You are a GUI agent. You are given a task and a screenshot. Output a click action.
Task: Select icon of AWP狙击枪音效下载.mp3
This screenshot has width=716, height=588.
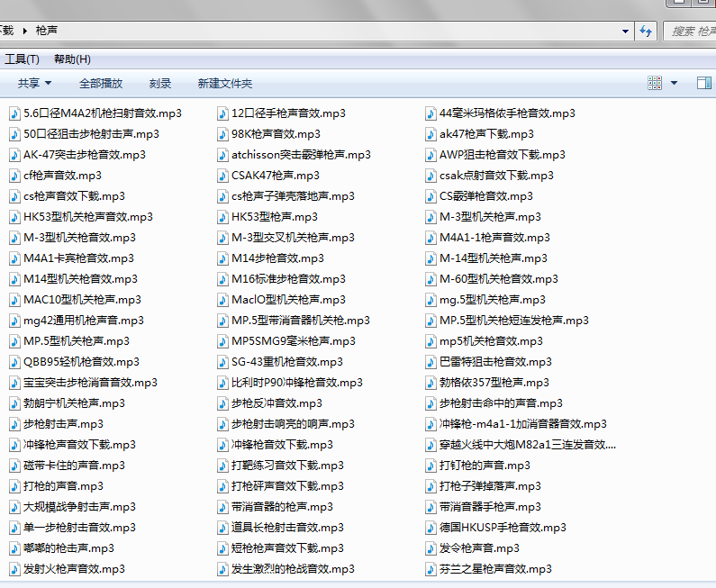[431, 155]
